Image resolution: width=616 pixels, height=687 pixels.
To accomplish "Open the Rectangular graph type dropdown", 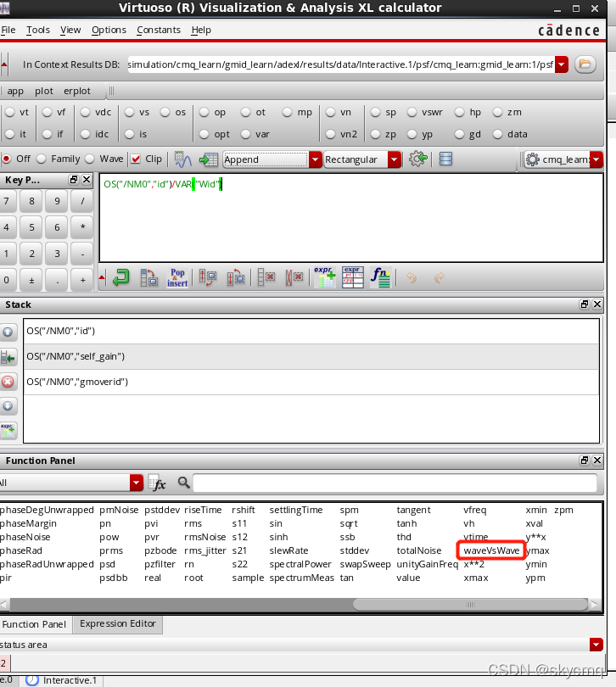I will coord(395,159).
